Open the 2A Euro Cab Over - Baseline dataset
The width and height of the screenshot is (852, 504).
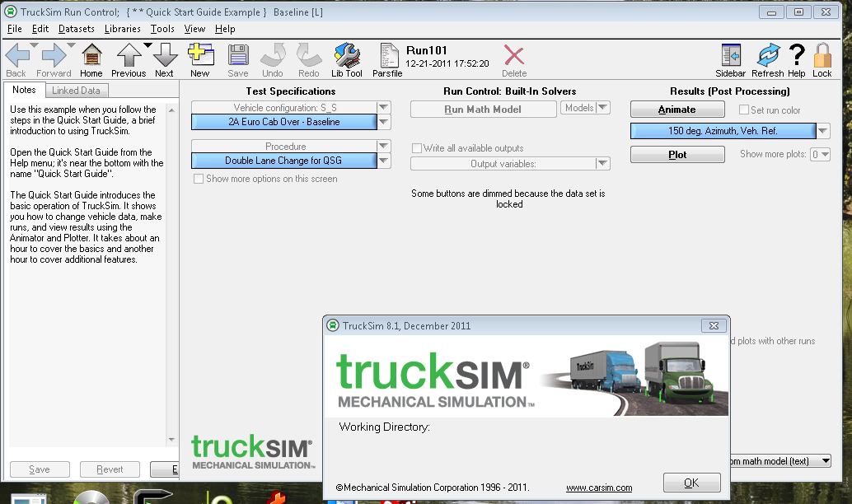[x=283, y=122]
